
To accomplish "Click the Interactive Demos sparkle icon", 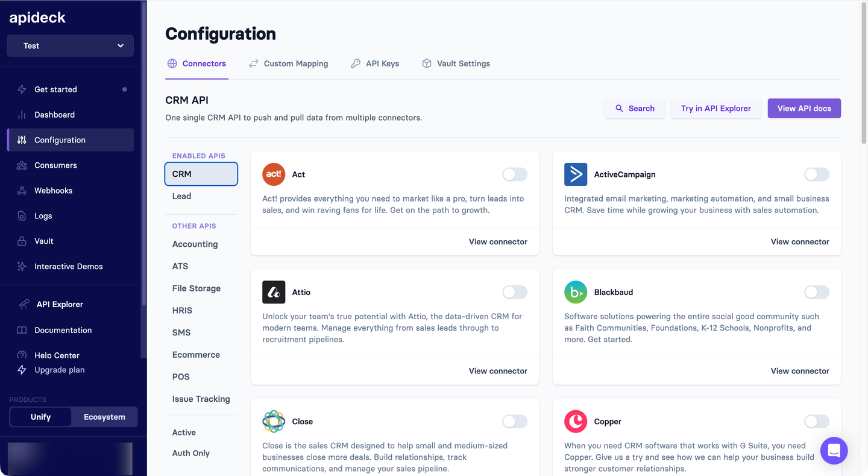I will pyautogui.click(x=22, y=267).
